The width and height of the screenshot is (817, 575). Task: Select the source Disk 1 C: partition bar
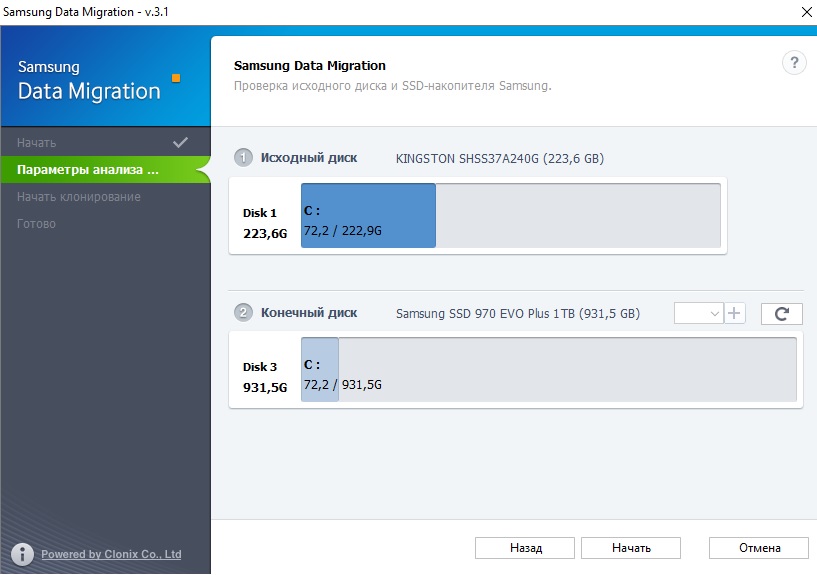coord(368,216)
